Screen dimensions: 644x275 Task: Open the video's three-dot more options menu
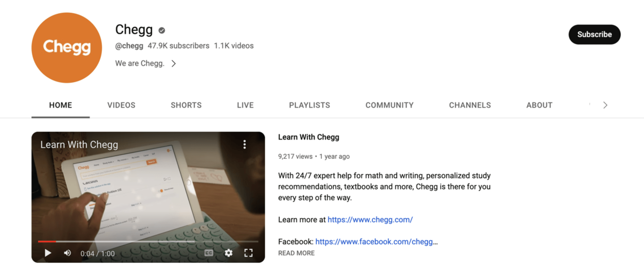(x=244, y=144)
